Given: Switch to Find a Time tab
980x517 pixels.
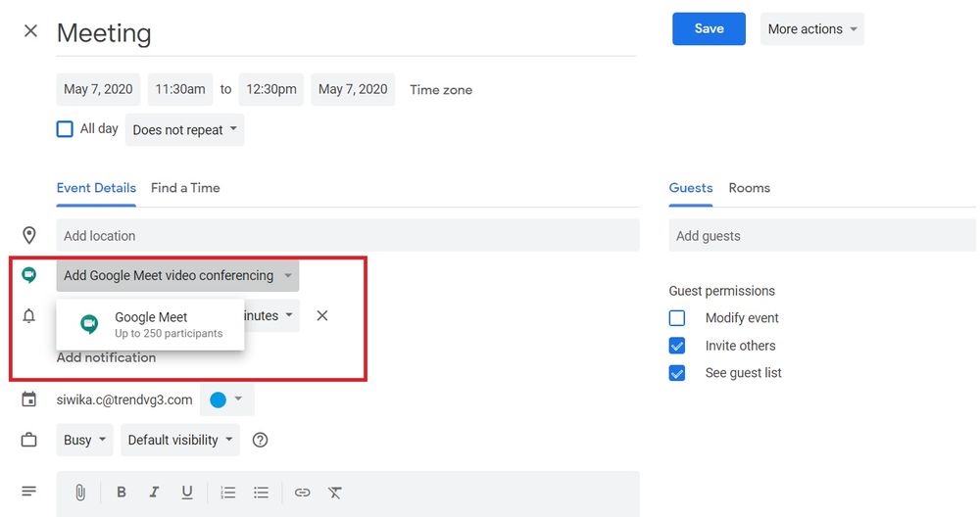Looking at the screenshot, I should click(x=185, y=188).
